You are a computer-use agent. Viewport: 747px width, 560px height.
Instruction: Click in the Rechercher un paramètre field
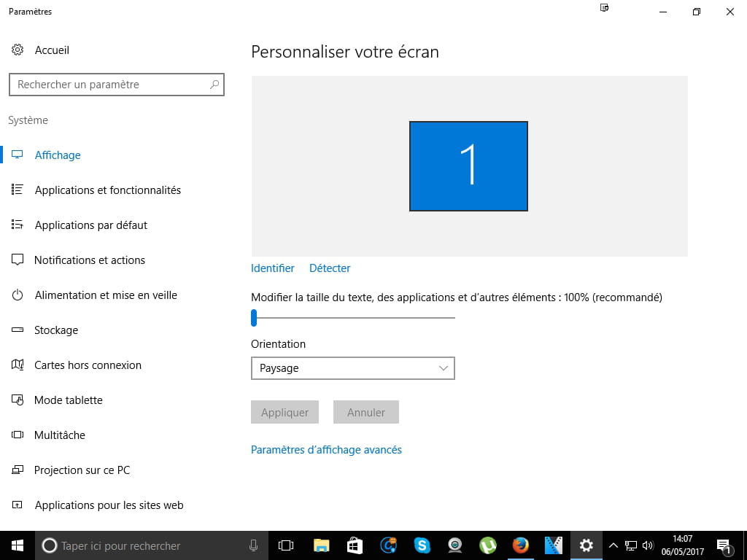pyautogui.click(x=117, y=85)
